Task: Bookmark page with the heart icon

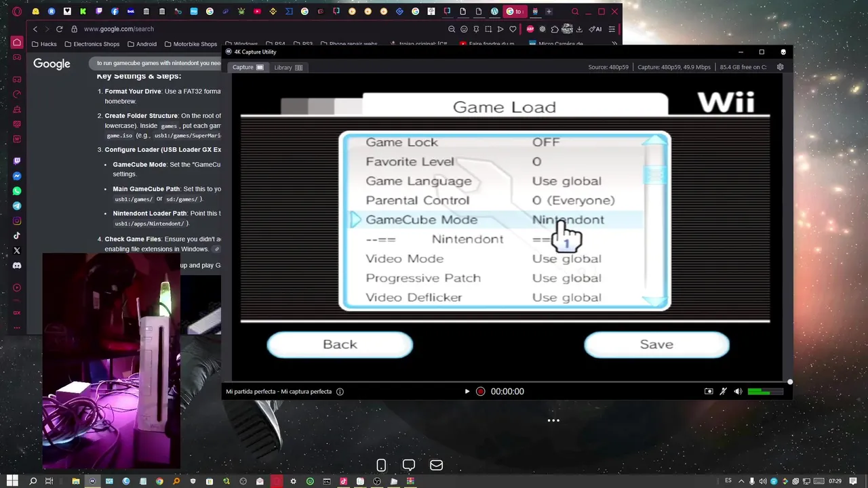Action: click(513, 29)
